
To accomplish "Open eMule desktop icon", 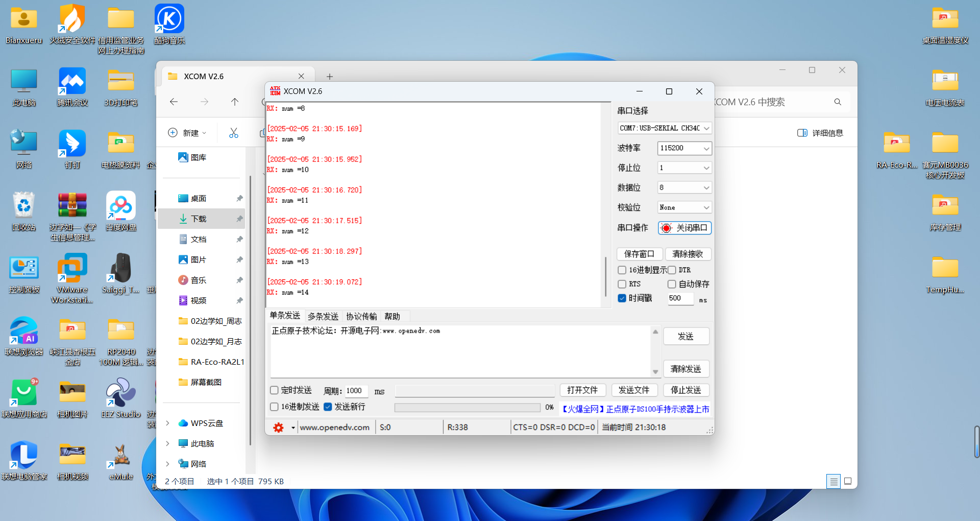I will click(121, 461).
